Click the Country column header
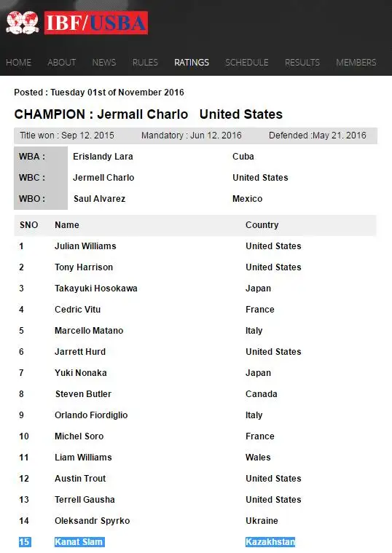Image resolution: width=392 pixels, height=553 pixels. click(262, 224)
